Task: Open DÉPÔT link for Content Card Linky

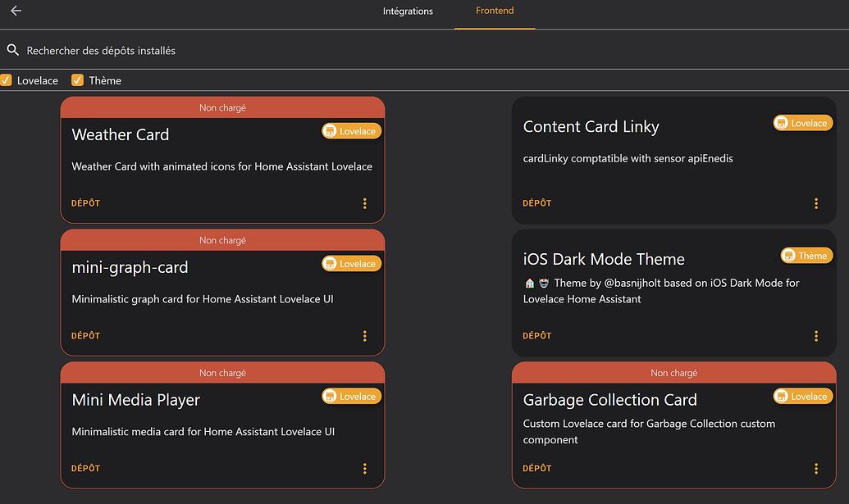Action: pos(537,203)
